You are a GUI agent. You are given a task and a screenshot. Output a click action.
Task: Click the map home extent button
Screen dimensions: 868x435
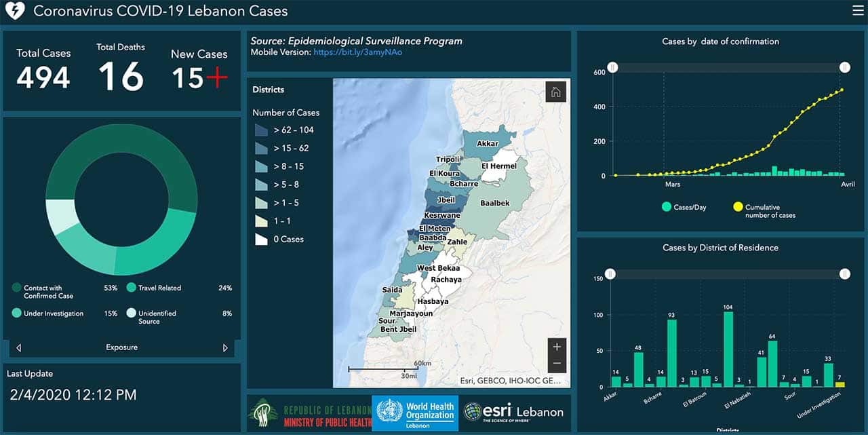[x=555, y=92]
